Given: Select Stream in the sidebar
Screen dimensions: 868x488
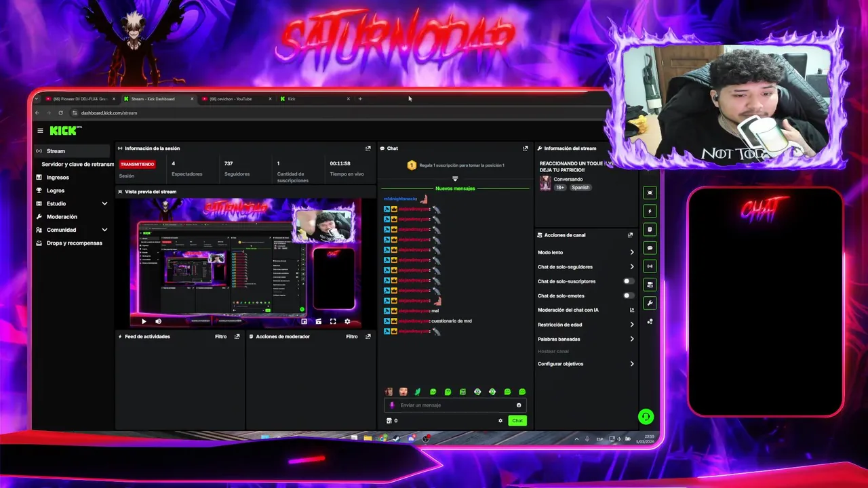Looking at the screenshot, I should pyautogui.click(x=73, y=151).
